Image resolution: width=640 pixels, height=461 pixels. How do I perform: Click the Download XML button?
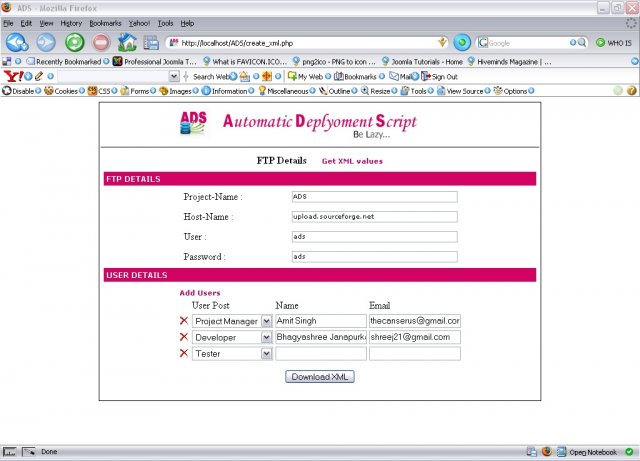pos(320,377)
